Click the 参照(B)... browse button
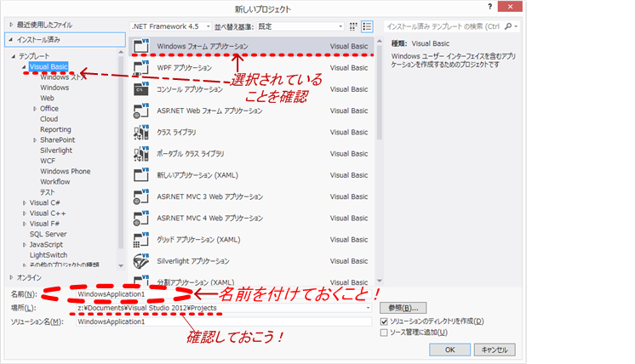The height and width of the screenshot is (364, 635). pos(403,308)
